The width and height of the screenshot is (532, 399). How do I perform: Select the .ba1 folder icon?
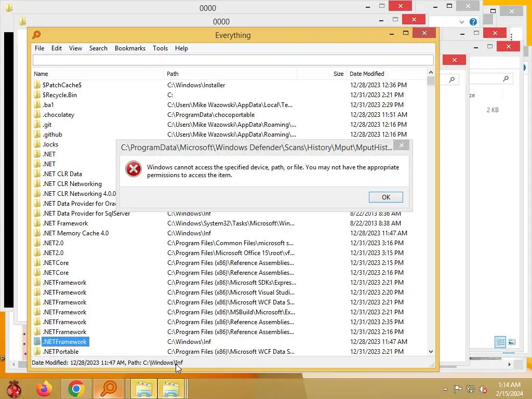37,104
